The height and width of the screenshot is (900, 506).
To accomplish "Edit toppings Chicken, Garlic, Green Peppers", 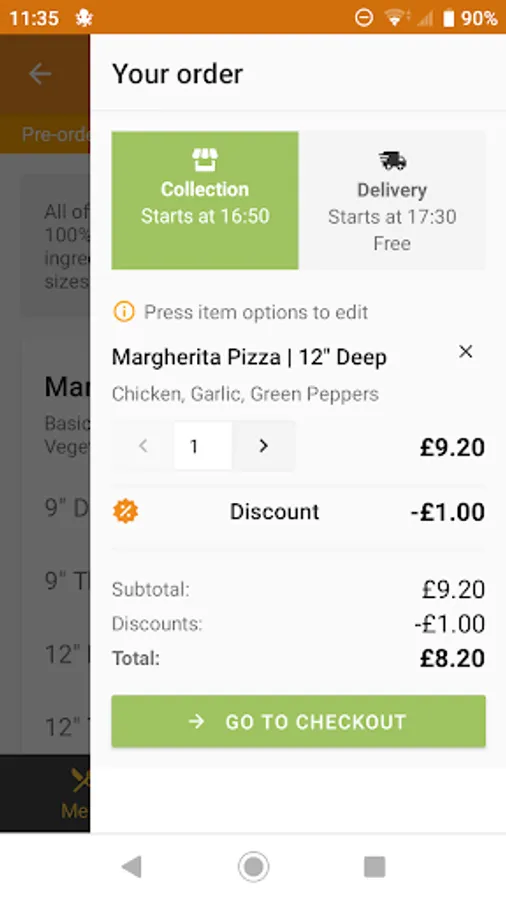I will pos(245,394).
